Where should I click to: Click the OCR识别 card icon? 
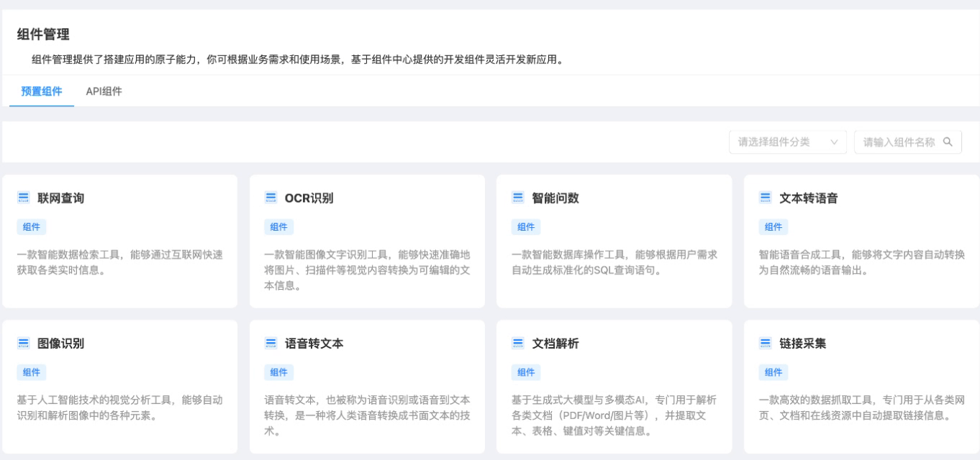[x=271, y=198]
